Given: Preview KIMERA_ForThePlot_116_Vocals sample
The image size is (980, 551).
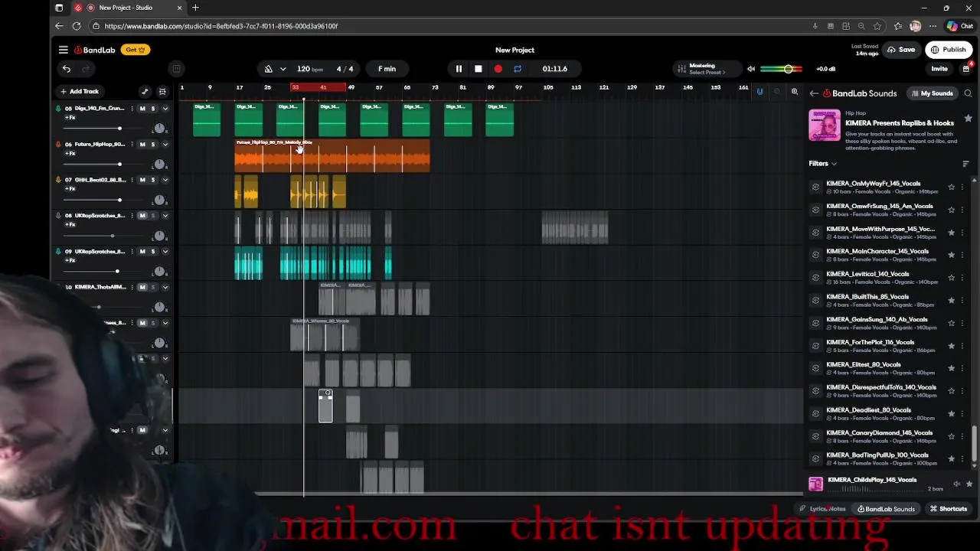Looking at the screenshot, I should 815,345.
